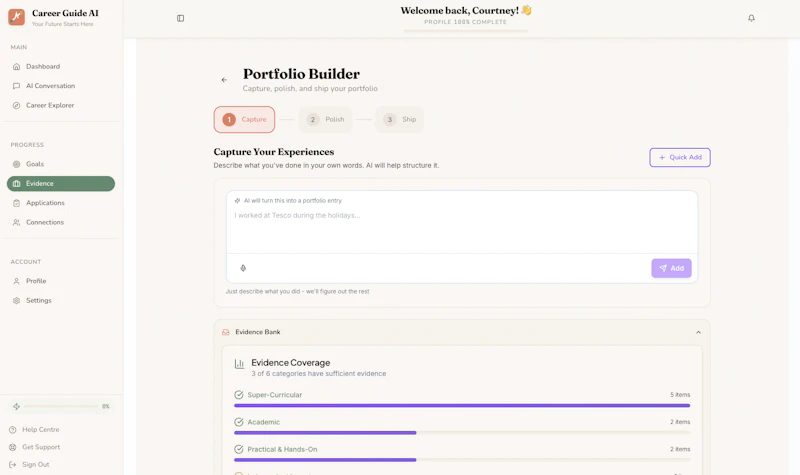Select the Ship step tab
This screenshot has height=475, width=800.
click(399, 119)
